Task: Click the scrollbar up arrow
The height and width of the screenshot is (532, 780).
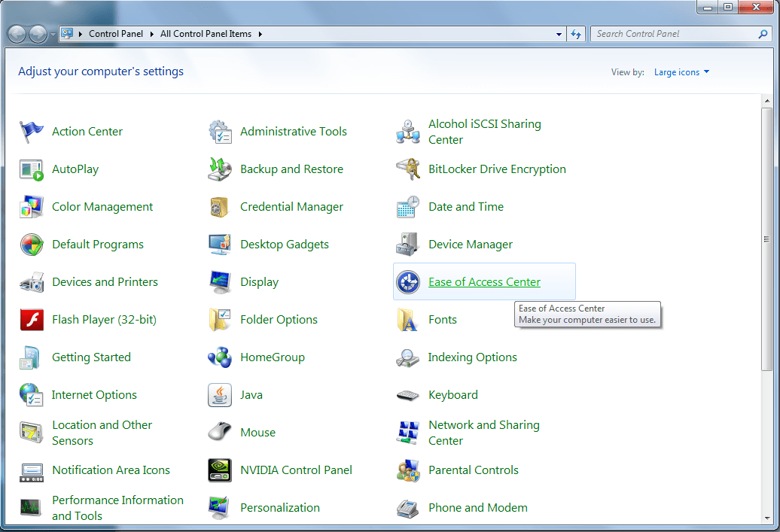Action: [766, 100]
